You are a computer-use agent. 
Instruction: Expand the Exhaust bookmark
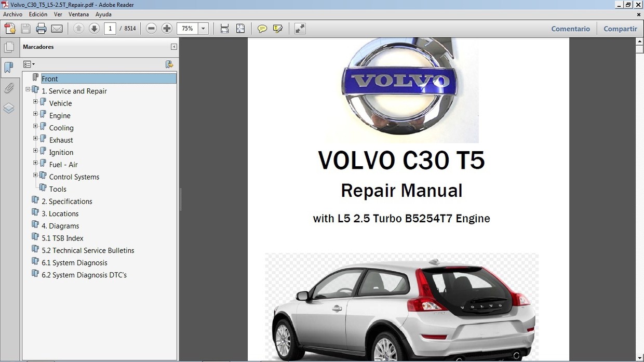coord(35,138)
